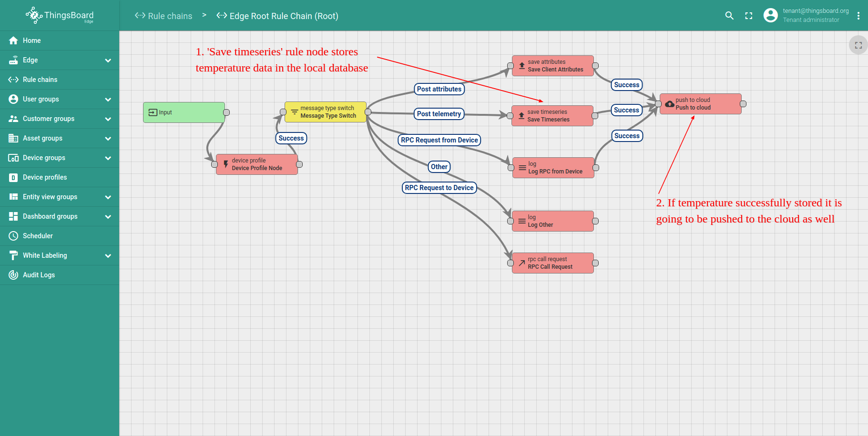
Task: Select the Push to cloud node
Action: pyautogui.click(x=701, y=104)
